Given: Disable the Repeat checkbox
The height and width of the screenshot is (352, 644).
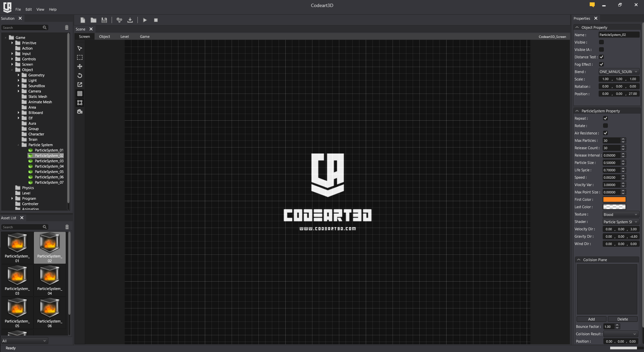Looking at the screenshot, I should 605,118.
